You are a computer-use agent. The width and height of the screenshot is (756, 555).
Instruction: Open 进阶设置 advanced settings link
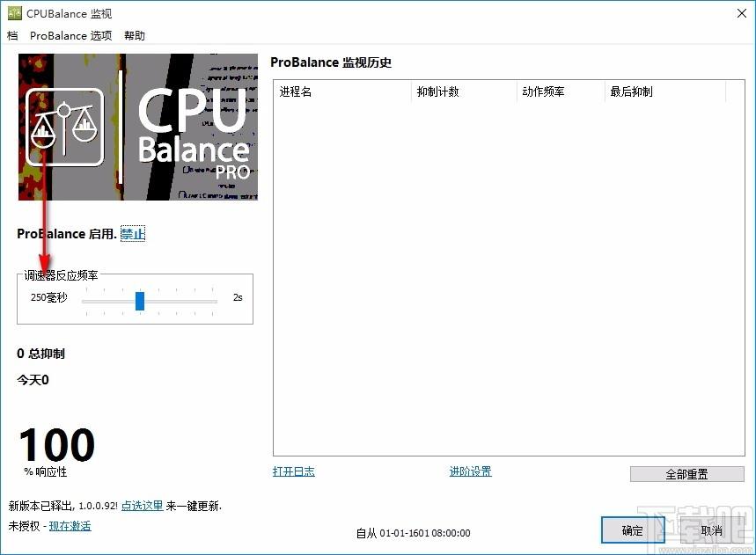pyautogui.click(x=471, y=471)
